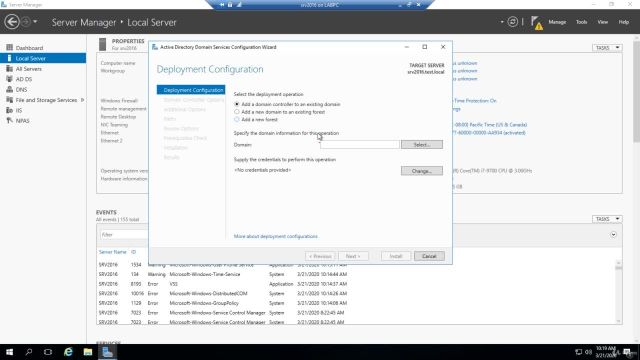Viewport: 640px width, 360px height.
Task: Sort events by Server Name column
Action: pos(113,252)
